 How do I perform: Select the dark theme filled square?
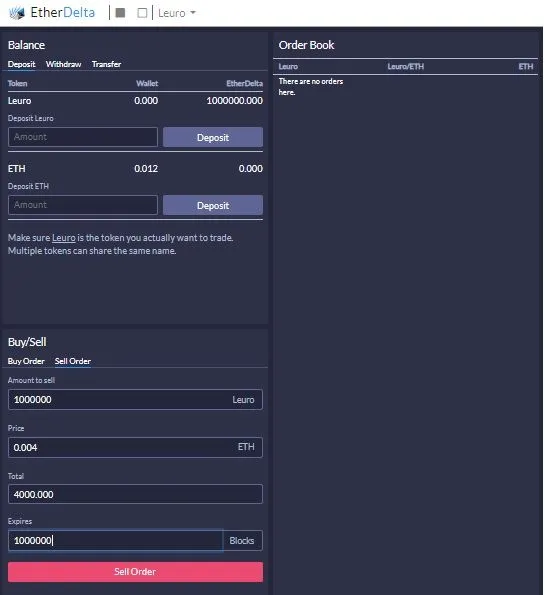click(x=120, y=13)
